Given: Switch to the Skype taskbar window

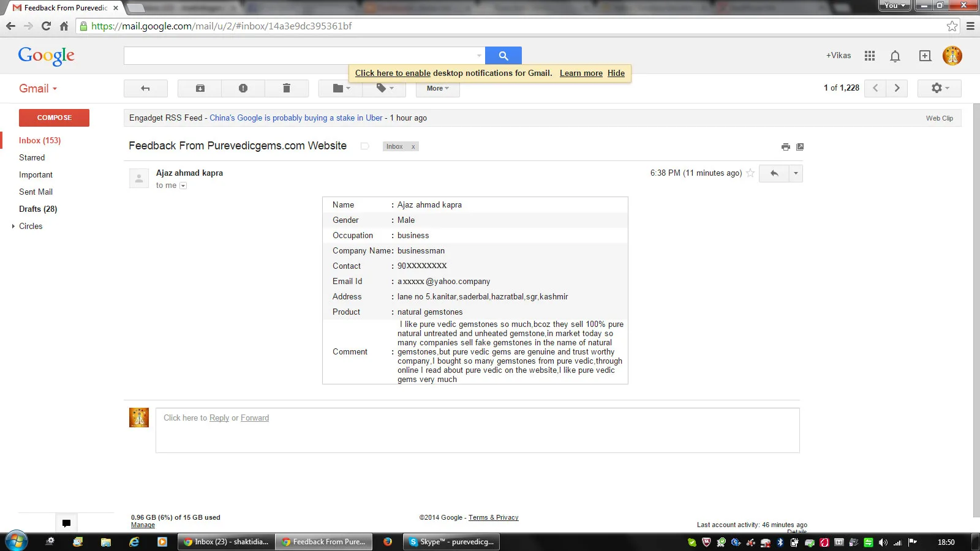Looking at the screenshot, I should click(x=452, y=542).
